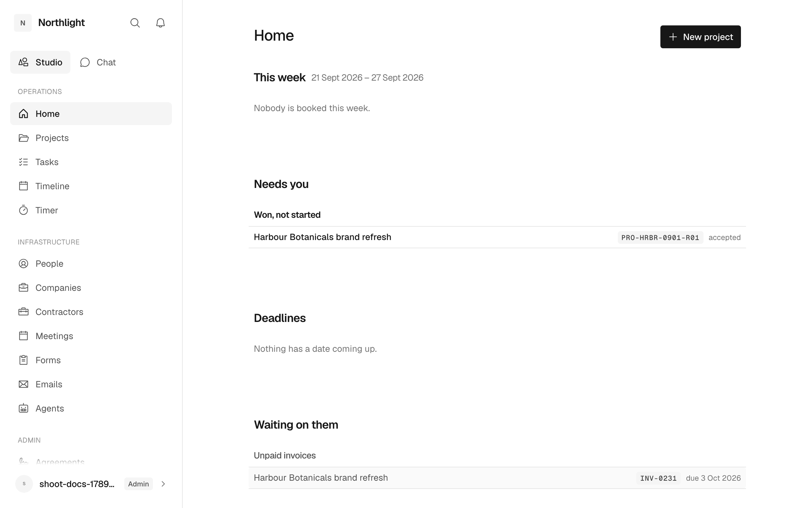Click the Companies briefcase icon

(23, 288)
